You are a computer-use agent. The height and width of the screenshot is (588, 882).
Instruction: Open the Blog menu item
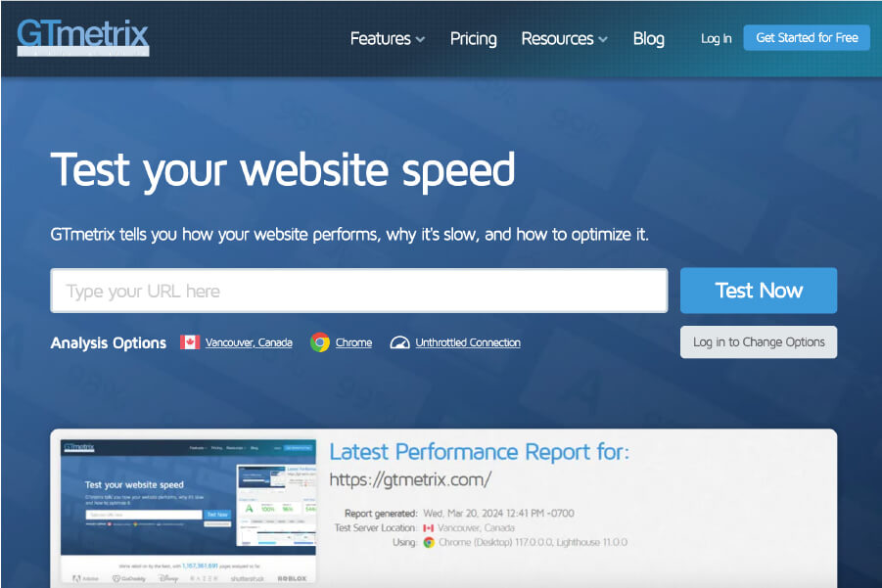click(x=649, y=38)
